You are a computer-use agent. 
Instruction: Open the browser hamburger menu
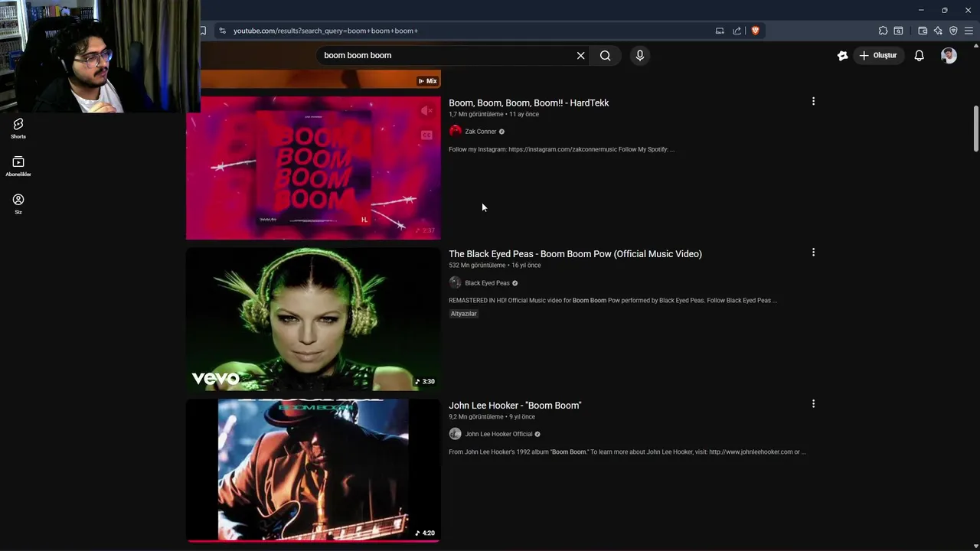pyautogui.click(x=969, y=31)
